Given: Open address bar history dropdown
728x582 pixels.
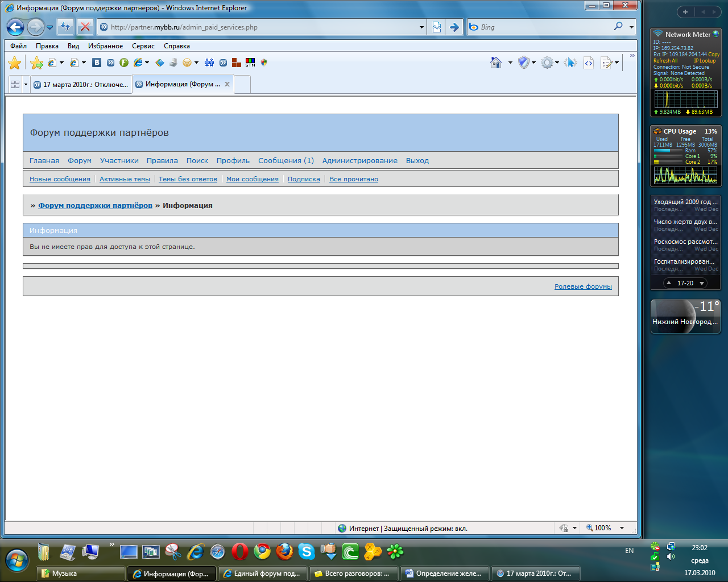Looking at the screenshot, I should (421, 27).
